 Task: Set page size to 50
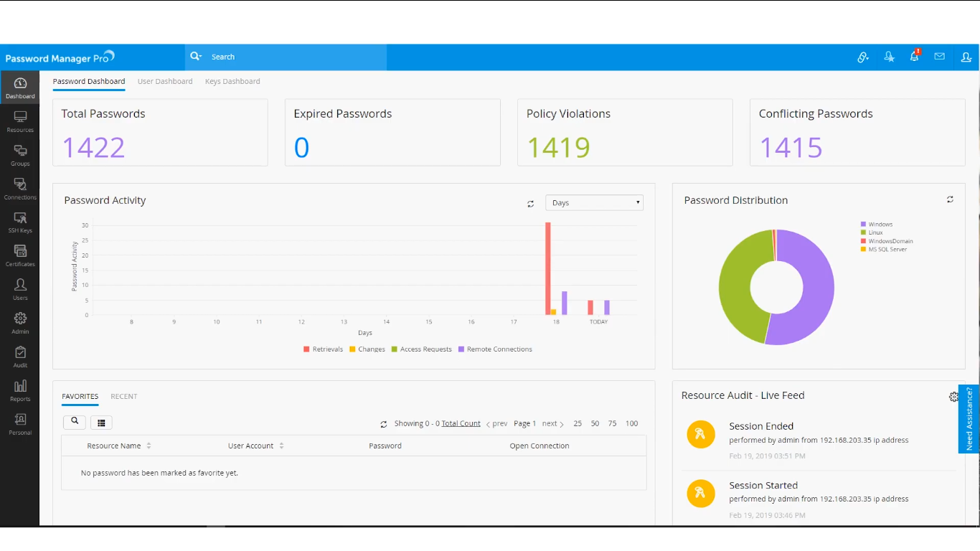coord(595,423)
